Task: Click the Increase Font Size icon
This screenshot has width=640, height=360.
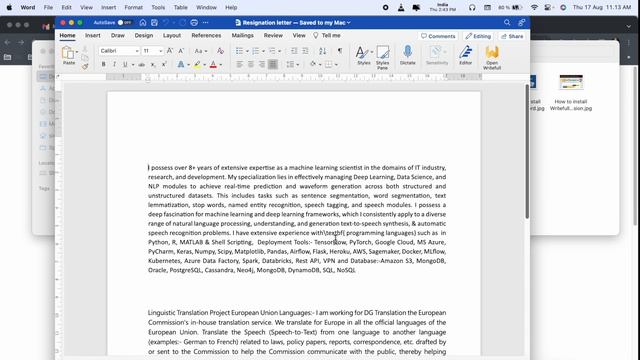Action: 170,51
